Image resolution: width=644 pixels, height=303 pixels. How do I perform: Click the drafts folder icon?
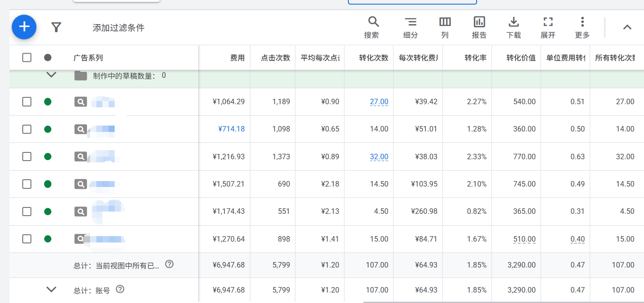pos(80,76)
